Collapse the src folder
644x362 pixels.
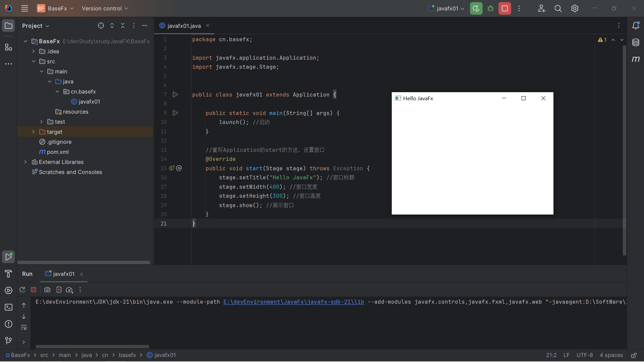(34, 61)
